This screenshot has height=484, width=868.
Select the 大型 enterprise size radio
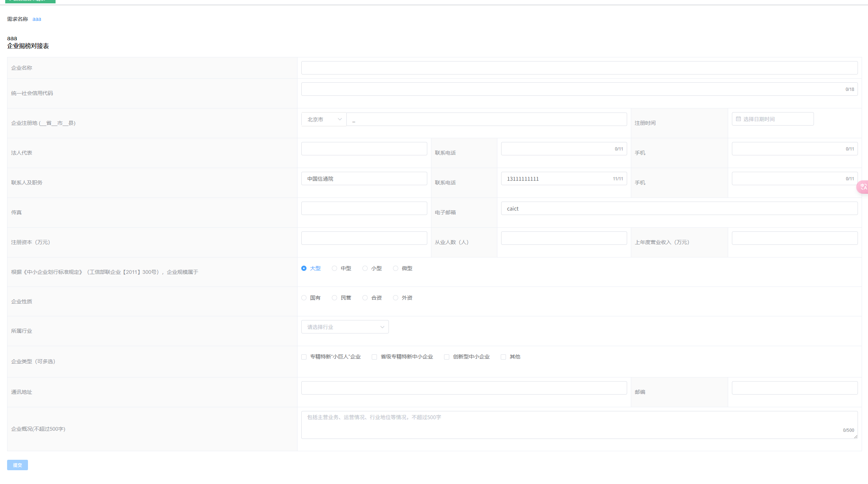click(304, 268)
